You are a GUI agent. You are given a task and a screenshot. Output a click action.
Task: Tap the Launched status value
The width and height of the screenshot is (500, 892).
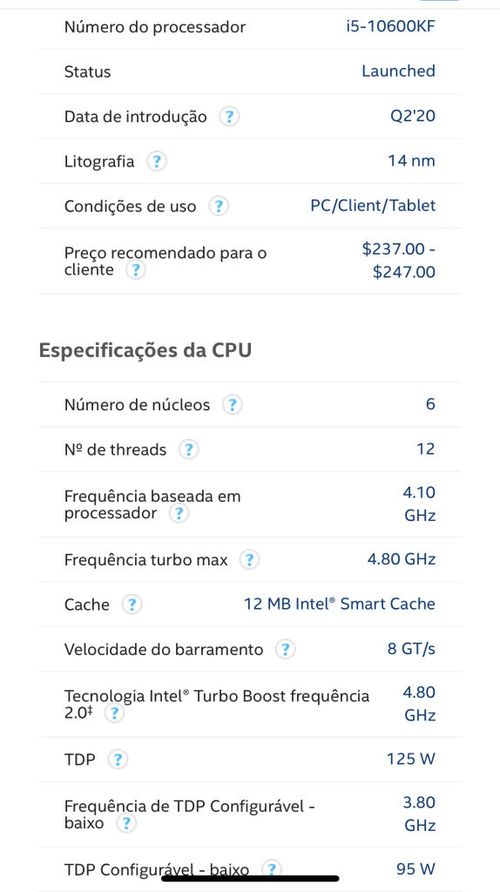coord(399,71)
